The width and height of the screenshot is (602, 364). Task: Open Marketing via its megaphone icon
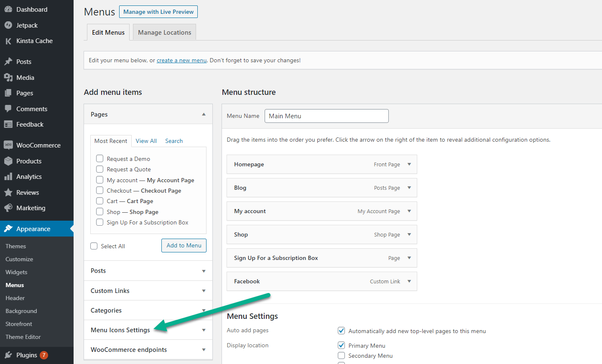9,208
